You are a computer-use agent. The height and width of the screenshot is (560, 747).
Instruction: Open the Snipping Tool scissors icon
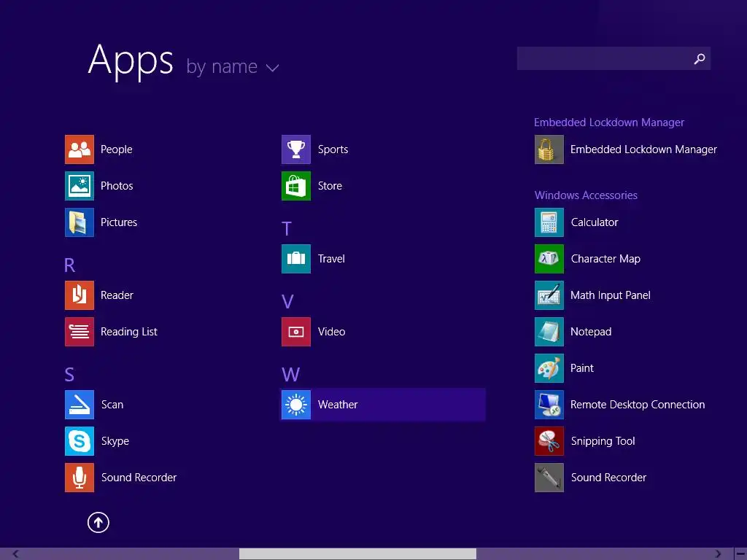[549, 441]
